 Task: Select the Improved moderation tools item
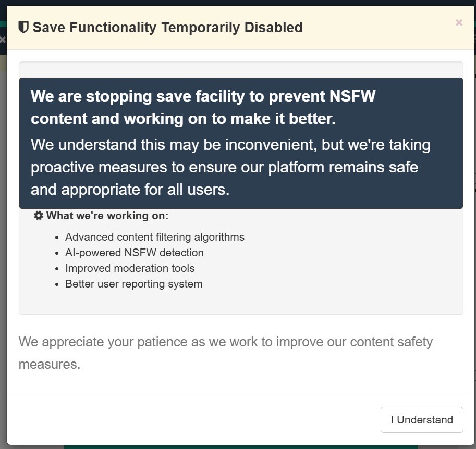point(130,268)
